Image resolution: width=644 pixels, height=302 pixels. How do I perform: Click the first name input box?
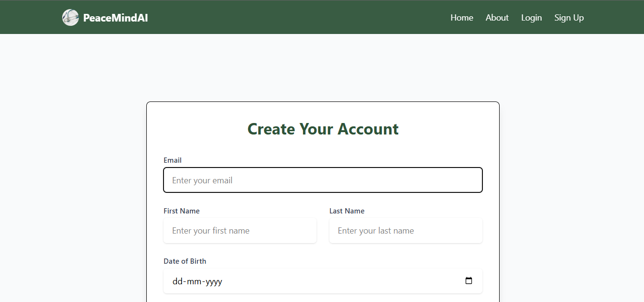[x=240, y=231]
